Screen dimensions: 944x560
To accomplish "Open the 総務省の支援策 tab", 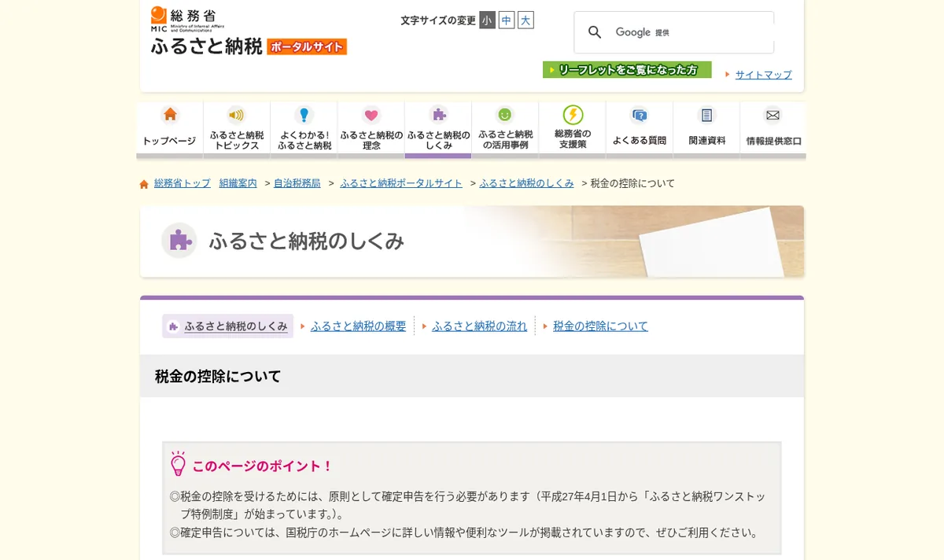I will point(573,130).
